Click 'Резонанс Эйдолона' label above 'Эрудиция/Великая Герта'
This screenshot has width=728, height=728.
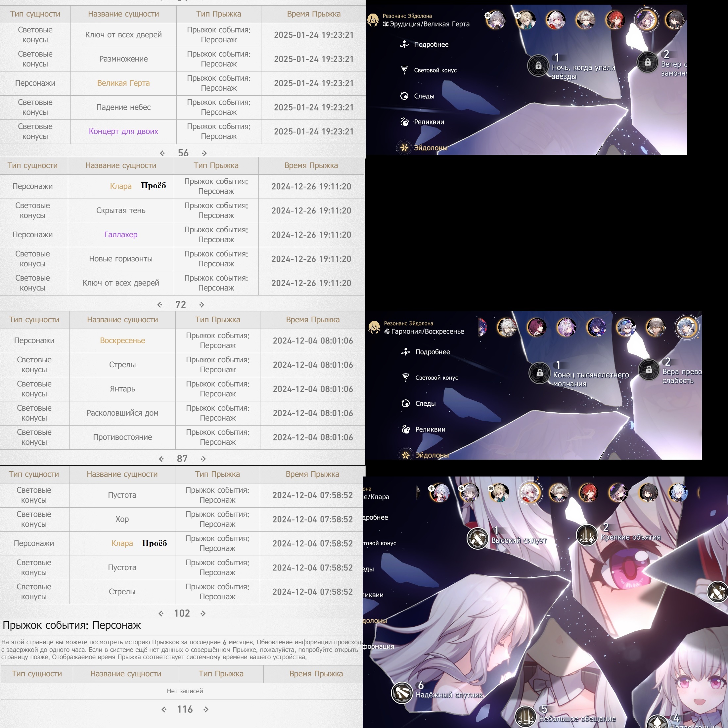point(407,16)
